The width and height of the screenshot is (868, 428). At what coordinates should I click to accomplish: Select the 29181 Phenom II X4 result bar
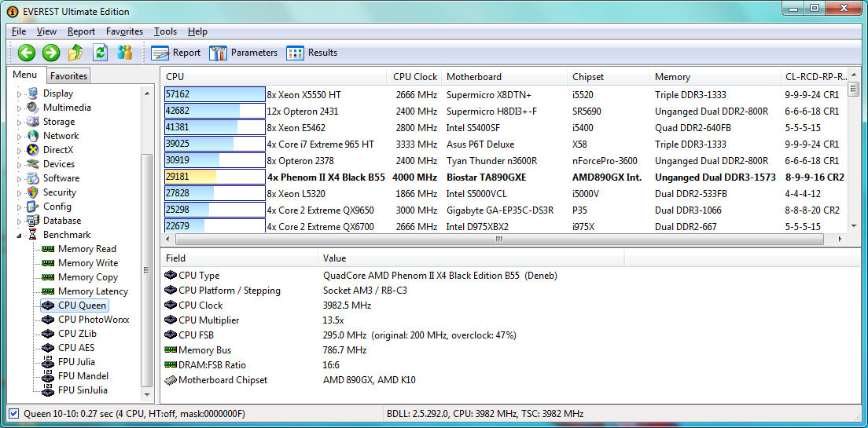pos(215,177)
